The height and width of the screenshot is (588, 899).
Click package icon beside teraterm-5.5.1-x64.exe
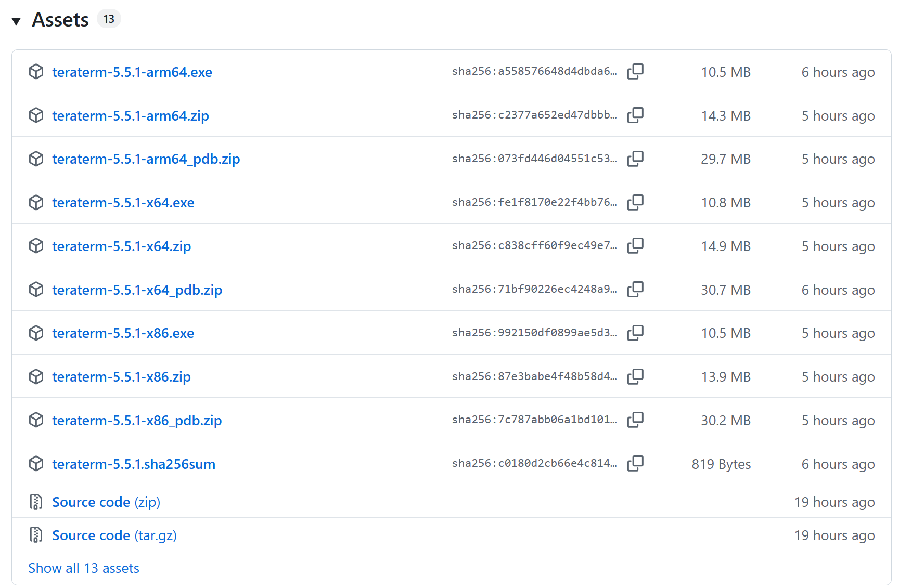pos(36,202)
